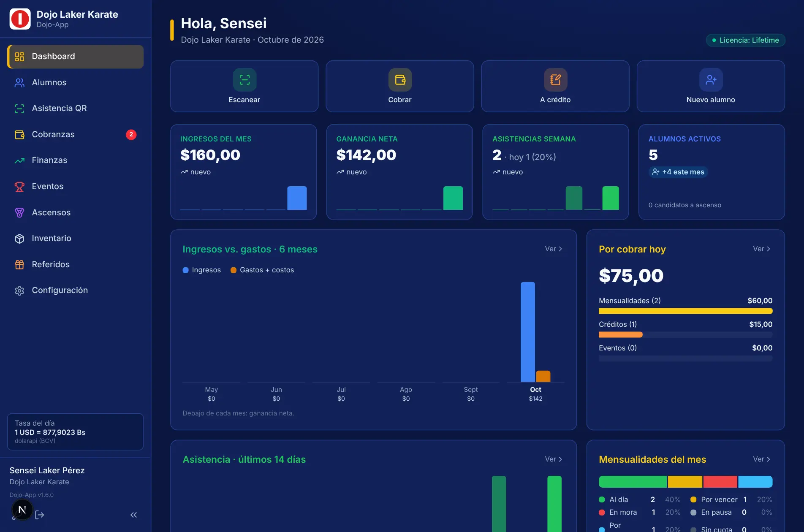Open Asistencia QR via its scan icon
The width and height of the screenshot is (804, 532).
[19, 109]
